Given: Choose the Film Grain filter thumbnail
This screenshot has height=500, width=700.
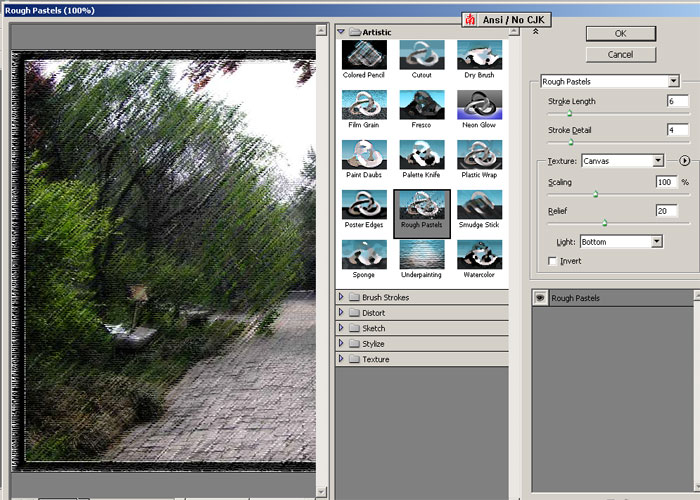Looking at the screenshot, I should point(364,105).
